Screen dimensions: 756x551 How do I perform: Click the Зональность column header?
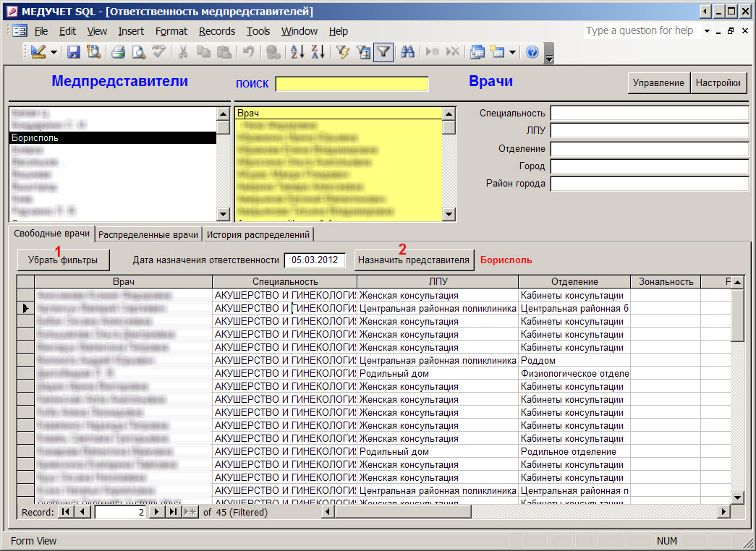tap(666, 281)
